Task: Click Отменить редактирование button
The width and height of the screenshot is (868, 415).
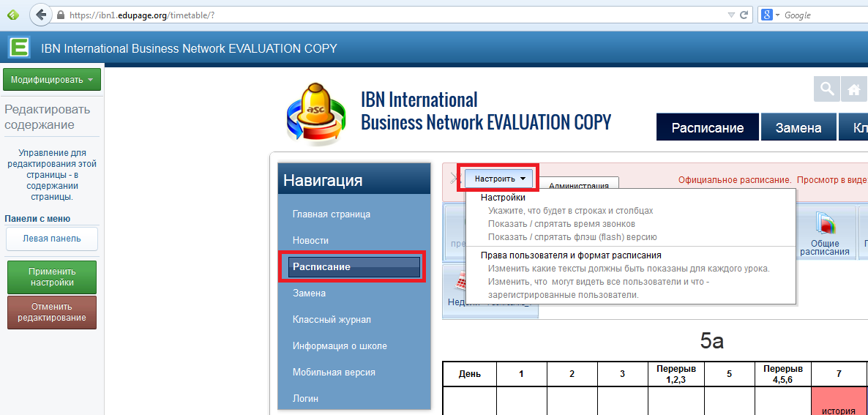Action: (52, 312)
